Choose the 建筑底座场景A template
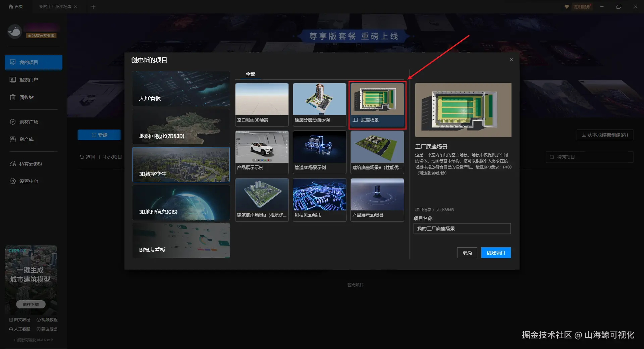The width and height of the screenshot is (644, 349). tap(377, 152)
